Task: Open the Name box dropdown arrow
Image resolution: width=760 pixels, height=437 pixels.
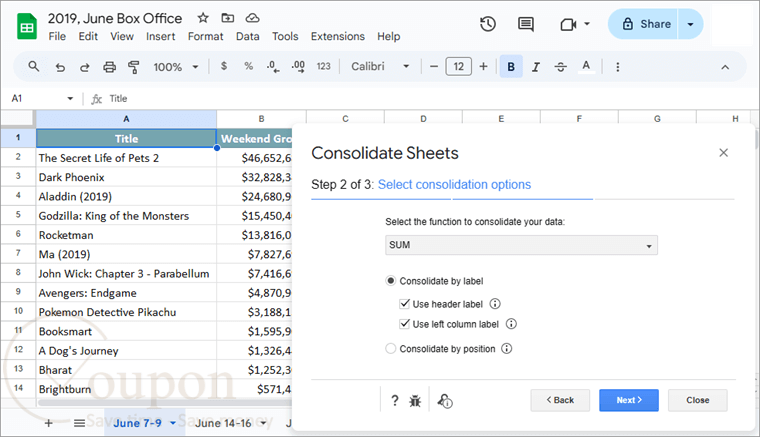Action: tap(70, 99)
